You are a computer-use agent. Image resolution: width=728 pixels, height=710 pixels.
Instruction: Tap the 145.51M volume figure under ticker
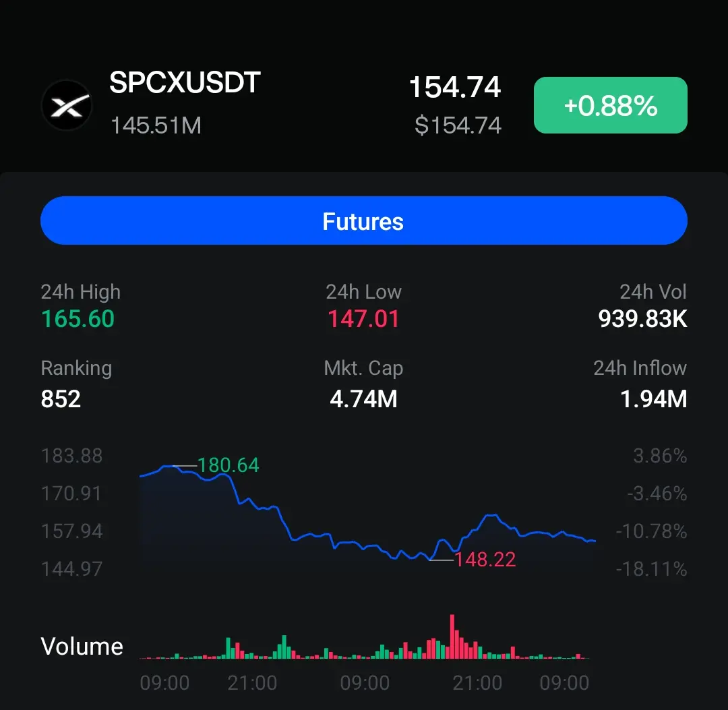pos(156,125)
